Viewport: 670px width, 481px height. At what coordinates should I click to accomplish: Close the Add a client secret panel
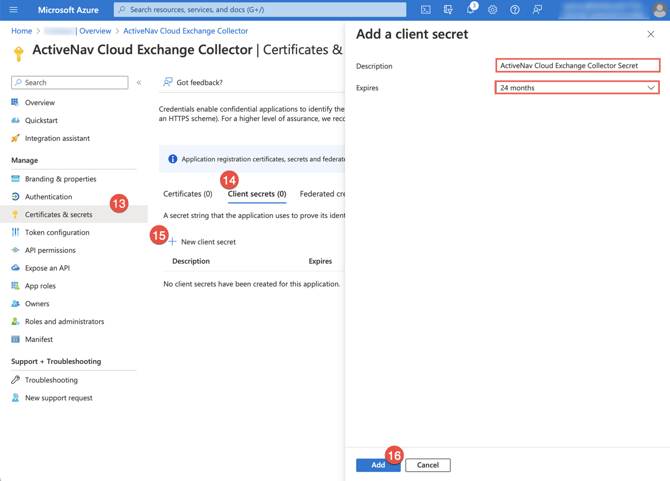point(650,34)
